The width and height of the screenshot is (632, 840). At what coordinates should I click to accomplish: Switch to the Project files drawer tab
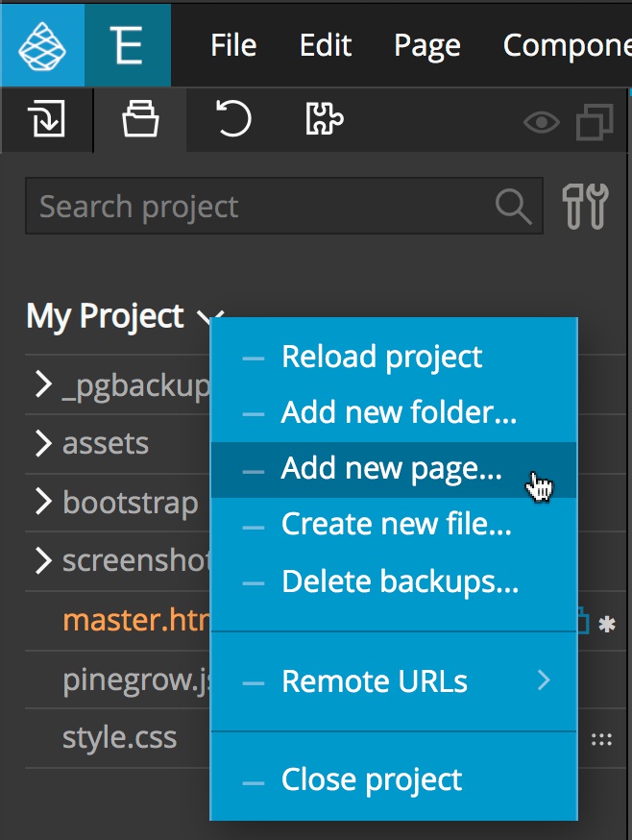(140, 118)
